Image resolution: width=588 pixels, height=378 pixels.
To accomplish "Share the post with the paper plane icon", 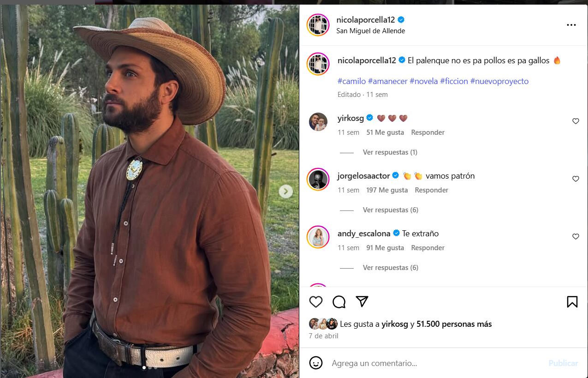I will tap(362, 301).
